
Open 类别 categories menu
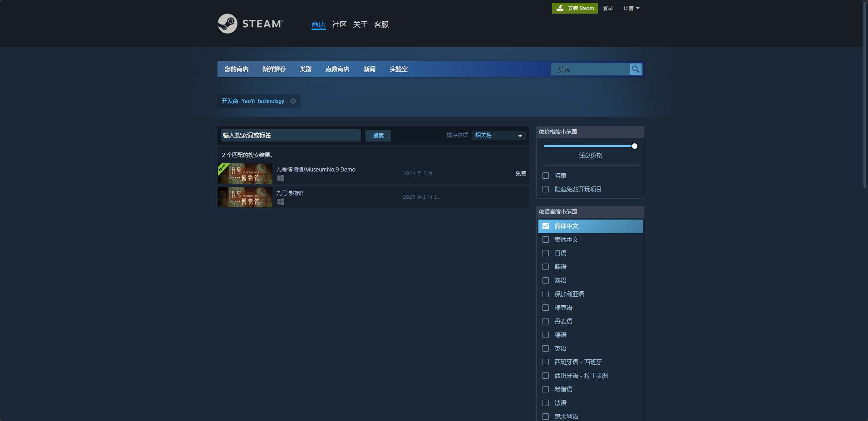click(306, 69)
